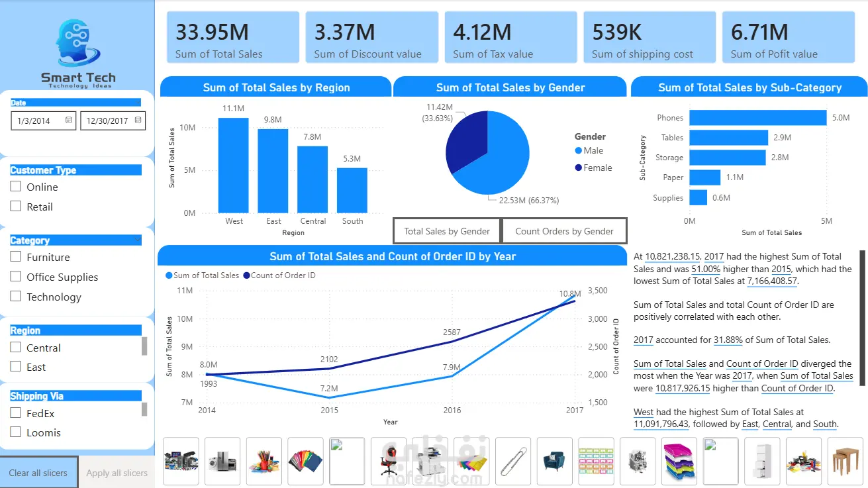The image size is (868, 488).
Task: Select the East bar in region chart
Action: tap(273, 171)
